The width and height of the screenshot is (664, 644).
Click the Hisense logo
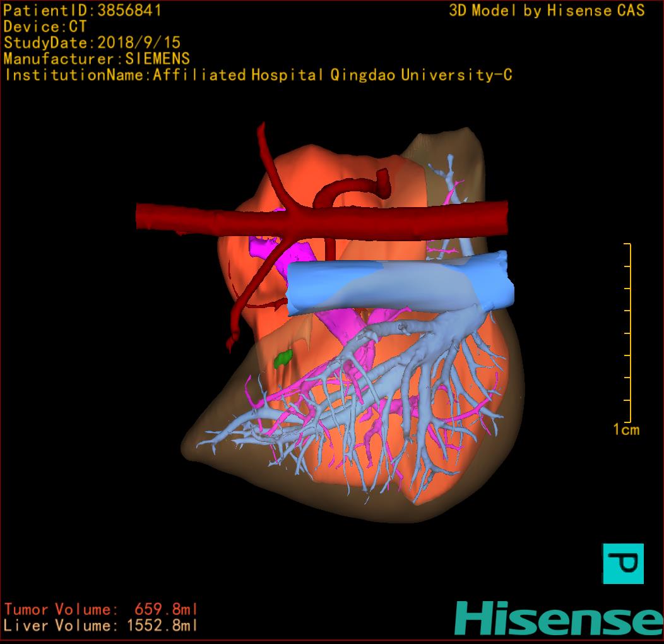tap(559, 619)
